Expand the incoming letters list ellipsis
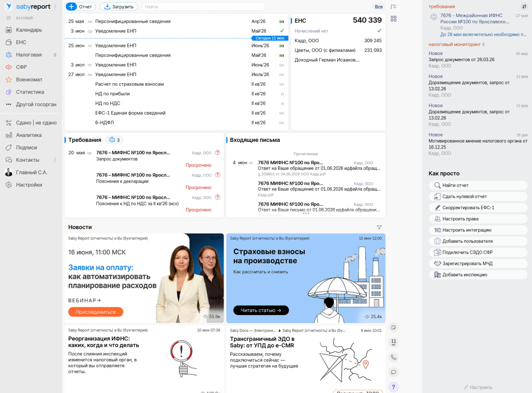Image resolution: width=532 pixels, height=393 pixels. tap(306, 213)
